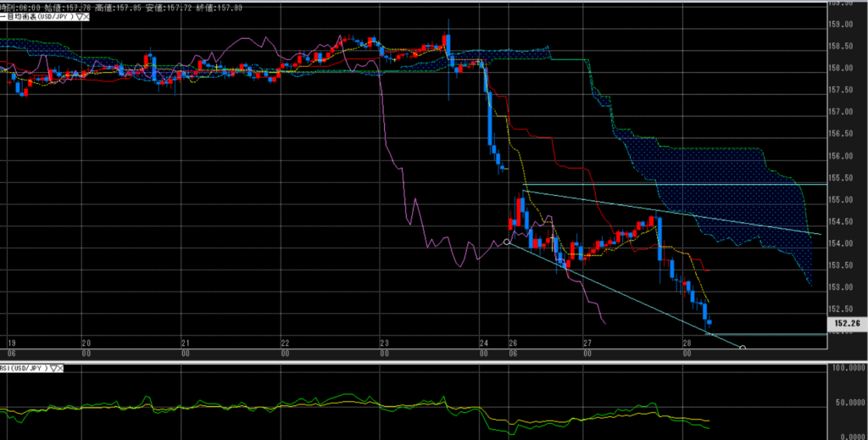Image resolution: width=868 pixels, height=440 pixels.
Task: Click date 23 on the time axis
Action: (x=384, y=343)
